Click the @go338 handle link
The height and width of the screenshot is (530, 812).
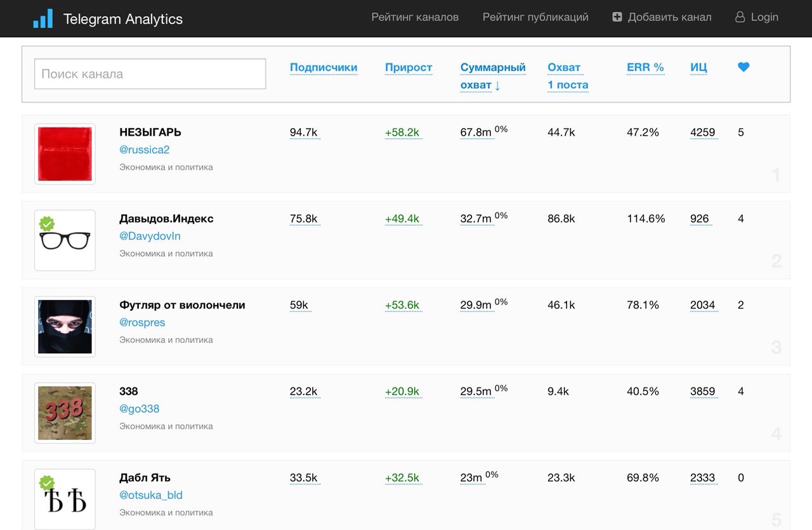click(139, 408)
